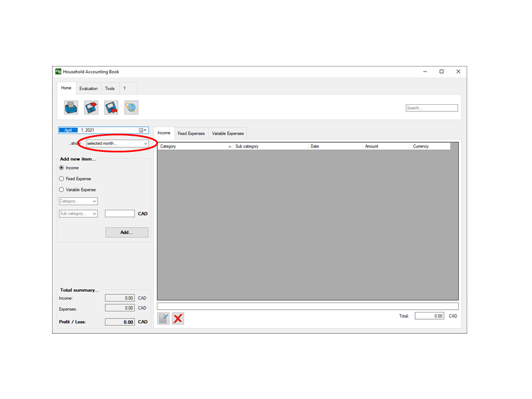Expand the Sub category dropdown
The image size is (532, 399).
click(x=78, y=213)
